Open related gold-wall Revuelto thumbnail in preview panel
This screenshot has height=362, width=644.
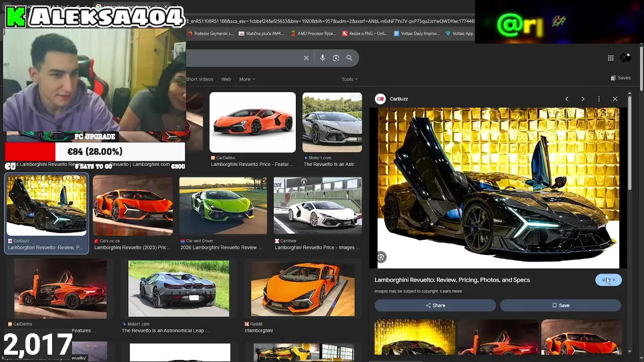click(415, 338)
